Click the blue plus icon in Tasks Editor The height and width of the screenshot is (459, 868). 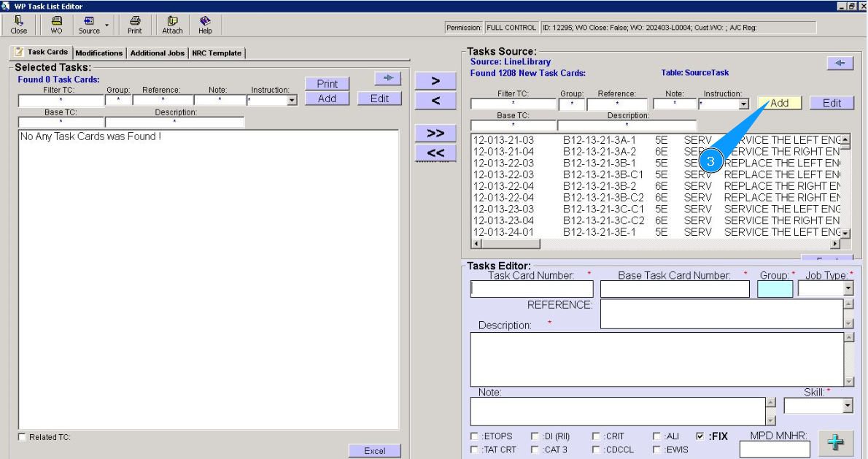[x=836, y=442]
